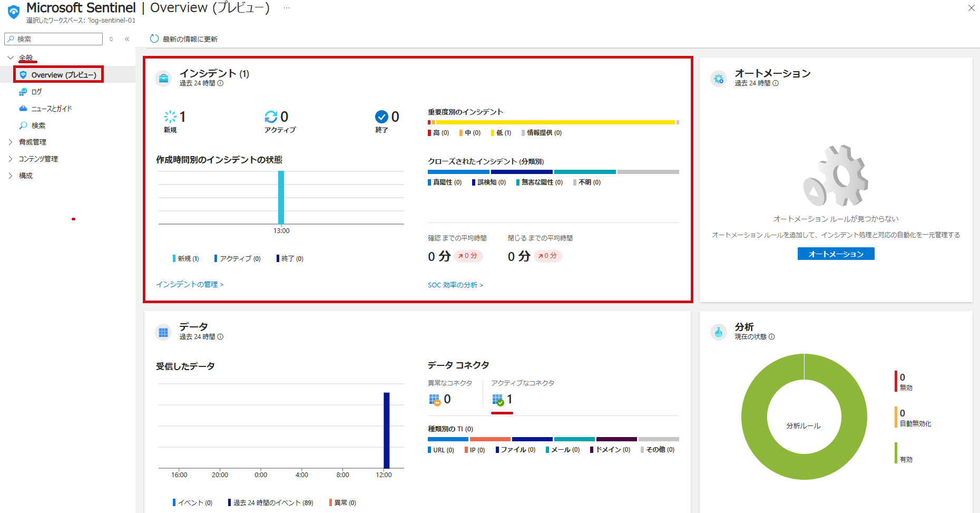
Task: Click the 不明 (0) classification legend
Action: tap(587, 182)
